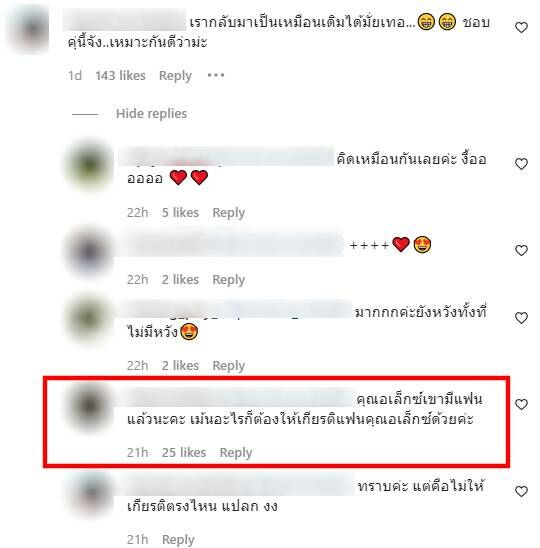This screenshot has height=548, width=540.
Task: Like the '++++' reply with heart emoji
Action: (521, 250)
